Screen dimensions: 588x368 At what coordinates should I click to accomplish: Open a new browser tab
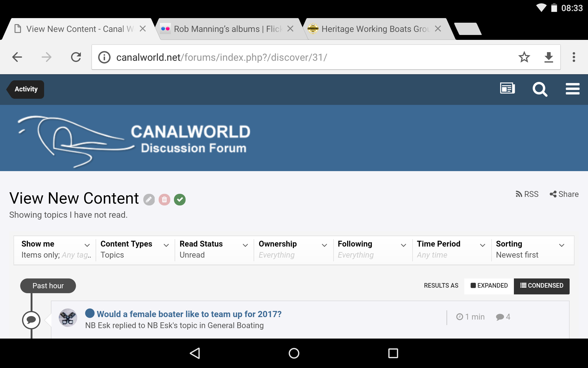[x=468, y=29]
